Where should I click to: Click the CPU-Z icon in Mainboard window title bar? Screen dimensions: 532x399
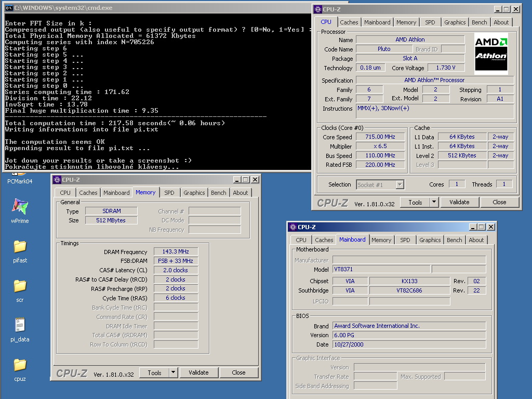(x=293, y=227)
